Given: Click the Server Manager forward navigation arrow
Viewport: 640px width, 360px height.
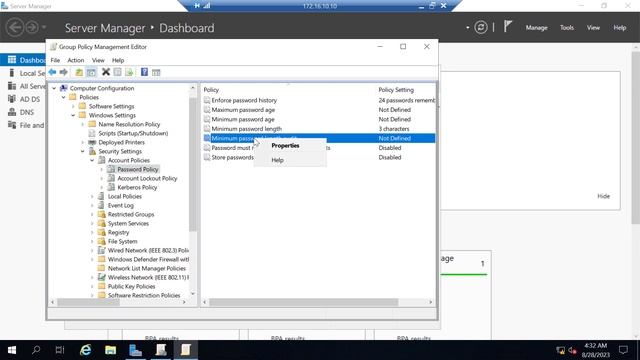Looking at the screenshot, I should point(32,27).
